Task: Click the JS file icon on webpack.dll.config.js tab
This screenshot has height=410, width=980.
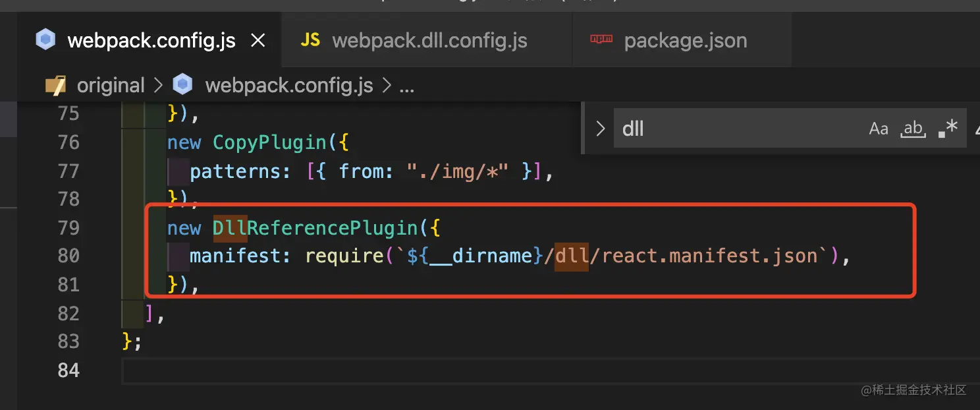Action: 310,40
